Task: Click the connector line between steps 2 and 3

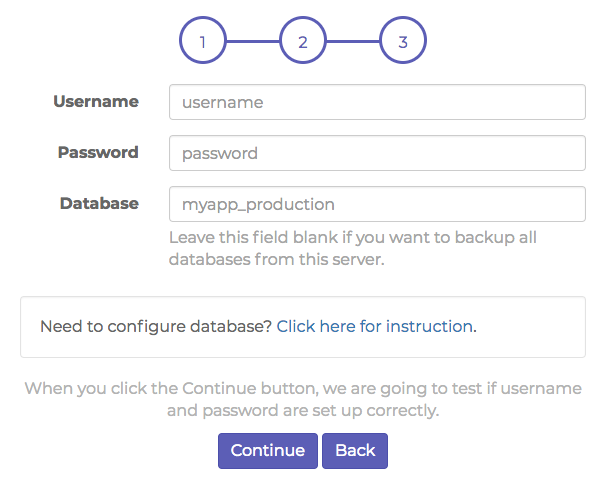Action: [x=353, y=41]
